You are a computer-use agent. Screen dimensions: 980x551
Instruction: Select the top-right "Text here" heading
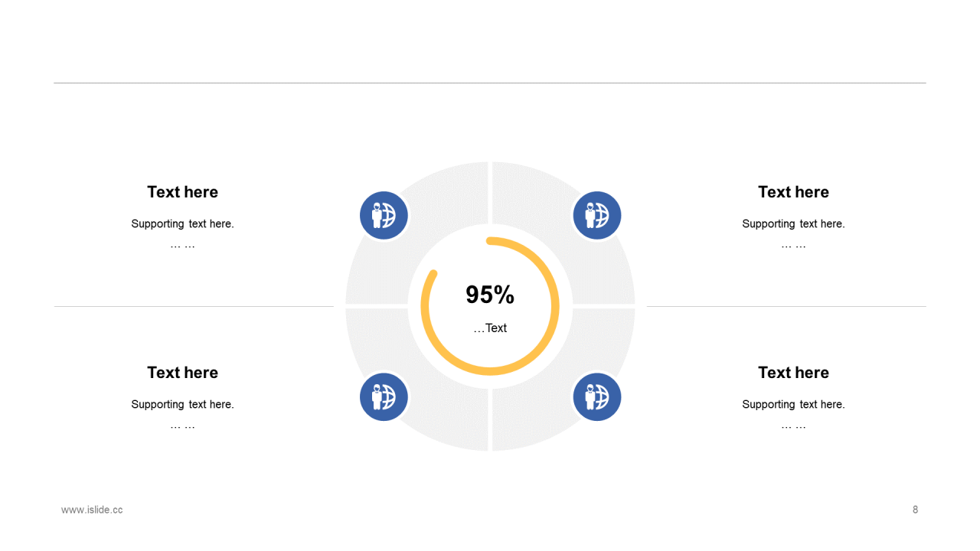tap(793, 192)
